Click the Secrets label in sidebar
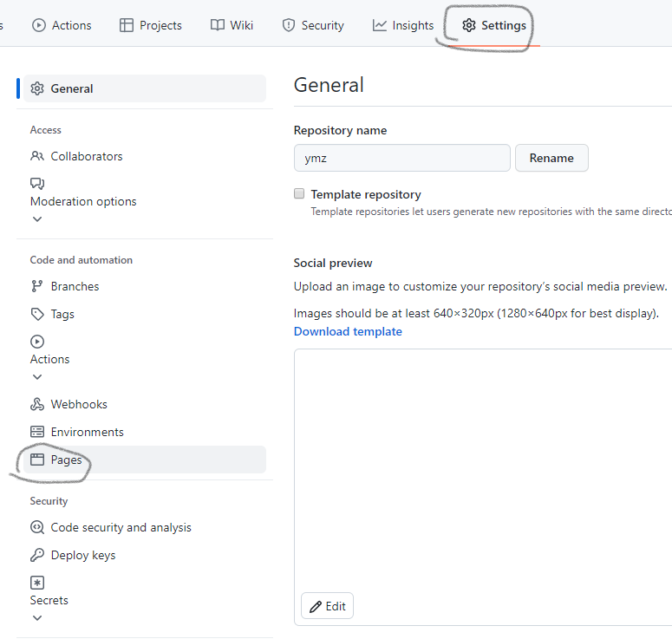672x639 pixels. click(49, 600)
